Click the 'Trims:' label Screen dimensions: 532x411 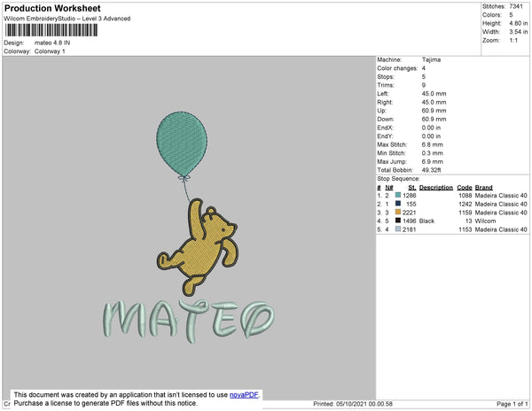386,85
